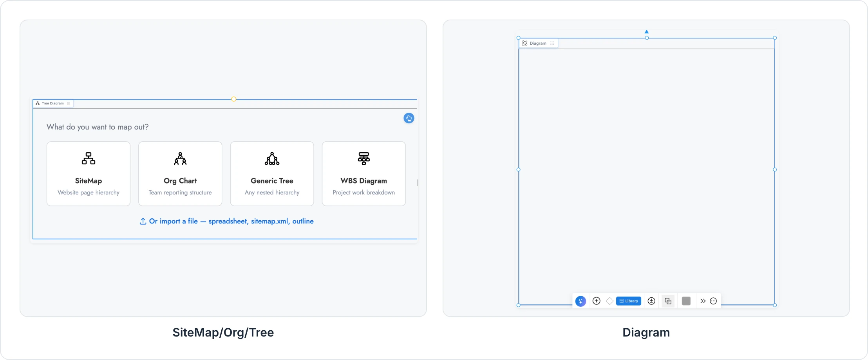Click the 'SiteMap/Org/Tree' caption text
Image resolution: width=868 pixels, height=360 pixels.
223,333
